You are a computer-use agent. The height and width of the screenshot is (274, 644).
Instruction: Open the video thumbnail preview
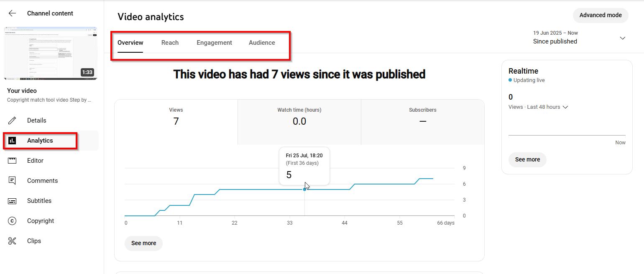pos(50,53)
